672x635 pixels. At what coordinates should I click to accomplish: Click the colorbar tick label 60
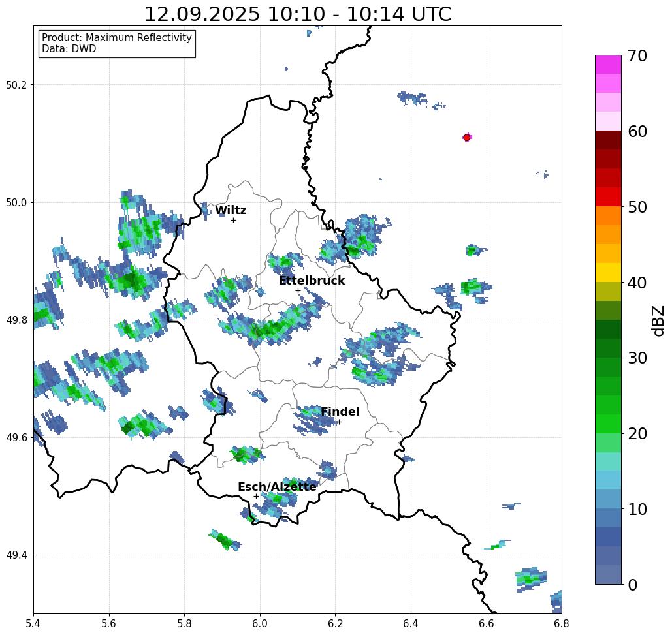point(637,131)
